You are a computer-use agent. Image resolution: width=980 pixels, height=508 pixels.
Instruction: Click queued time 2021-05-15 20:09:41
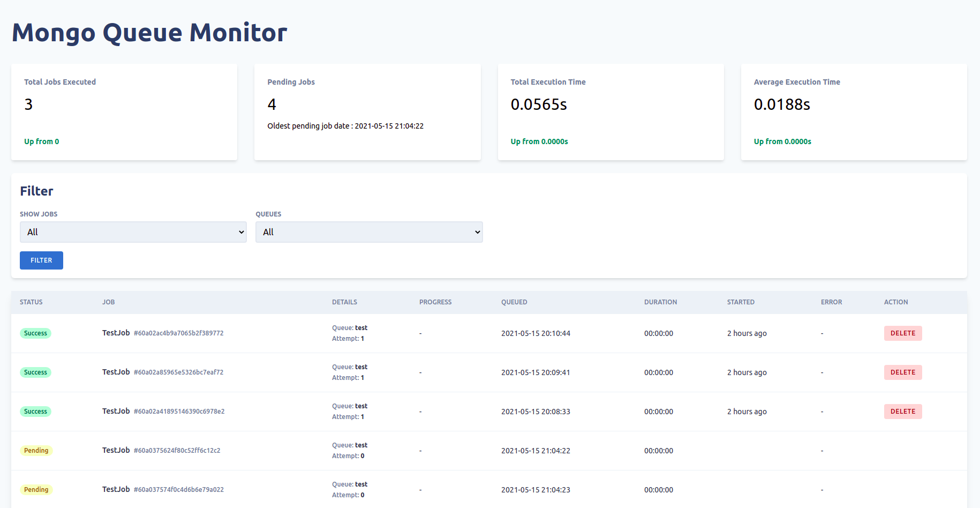coord(536,372)
